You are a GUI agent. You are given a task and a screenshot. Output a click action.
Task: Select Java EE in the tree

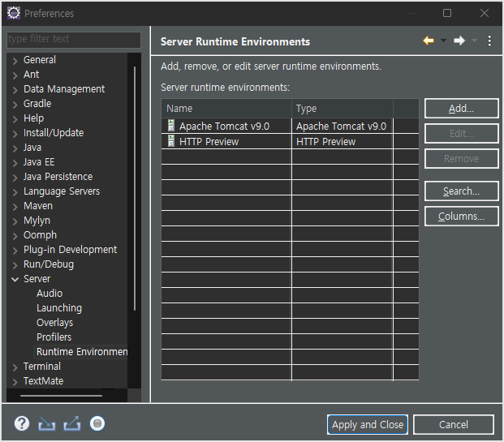[39, 162]
